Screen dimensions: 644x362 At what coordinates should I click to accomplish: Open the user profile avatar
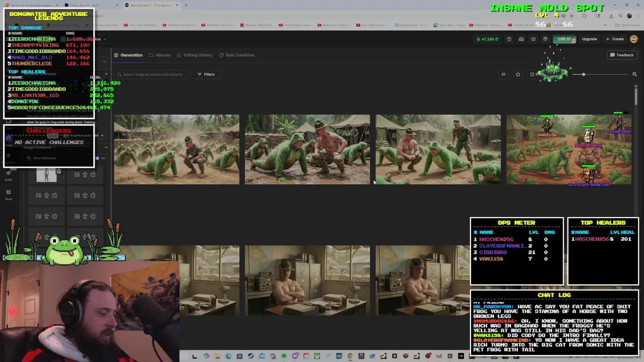pyautogui.click(x=633, y=39)
